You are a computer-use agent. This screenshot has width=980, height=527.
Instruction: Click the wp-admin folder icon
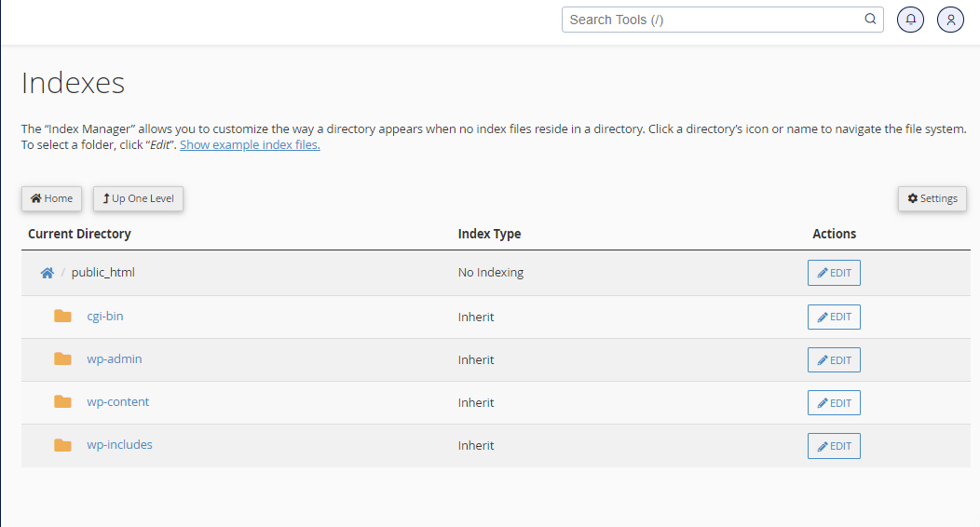(62, 359)
